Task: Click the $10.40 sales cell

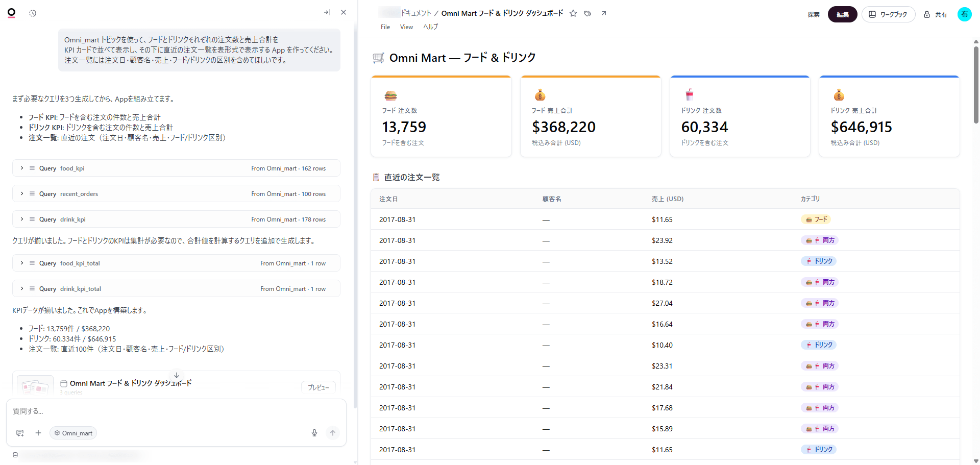Action: [662, 345]
